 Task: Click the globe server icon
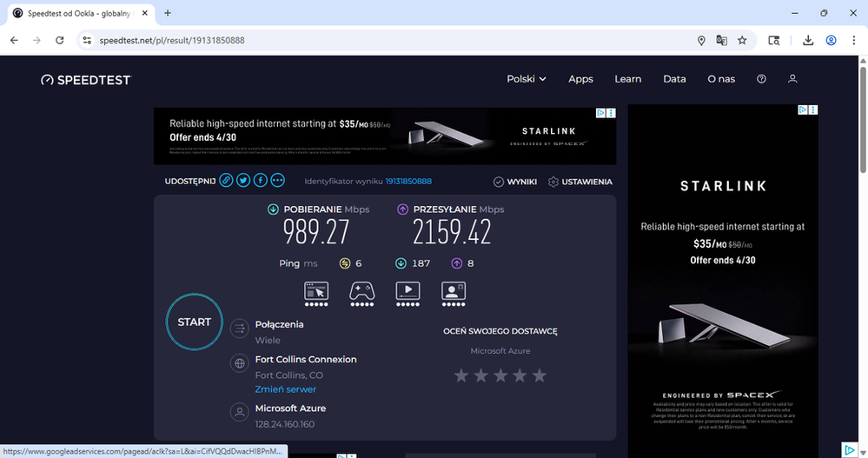(x=239, y=364)
